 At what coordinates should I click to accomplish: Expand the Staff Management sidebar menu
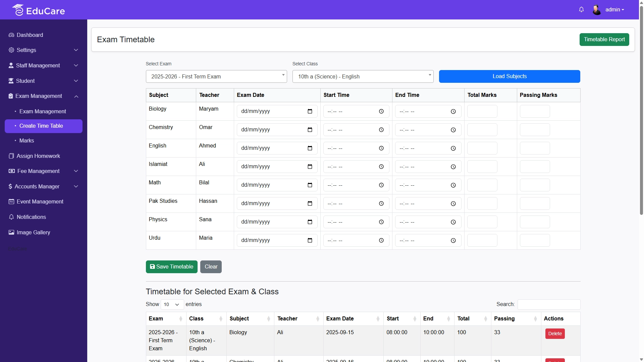[44, 65]
